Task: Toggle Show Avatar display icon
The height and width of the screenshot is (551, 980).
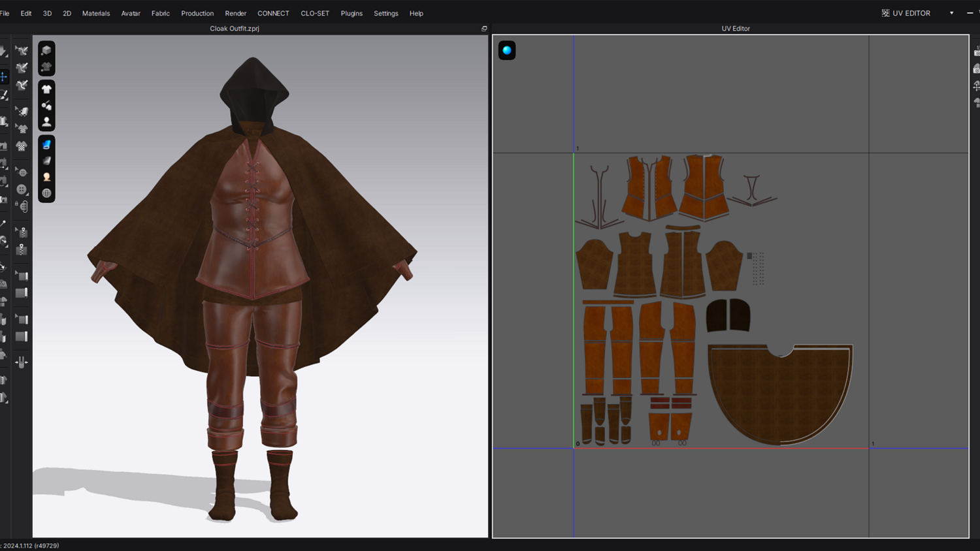Action: (46, 121)
